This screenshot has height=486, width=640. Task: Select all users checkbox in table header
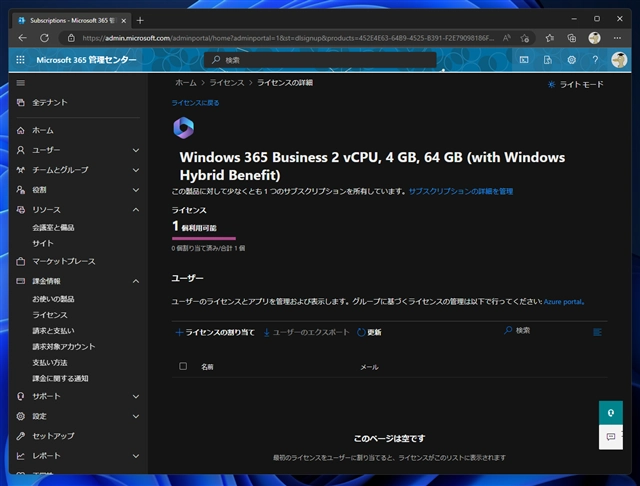coord(183,366)
